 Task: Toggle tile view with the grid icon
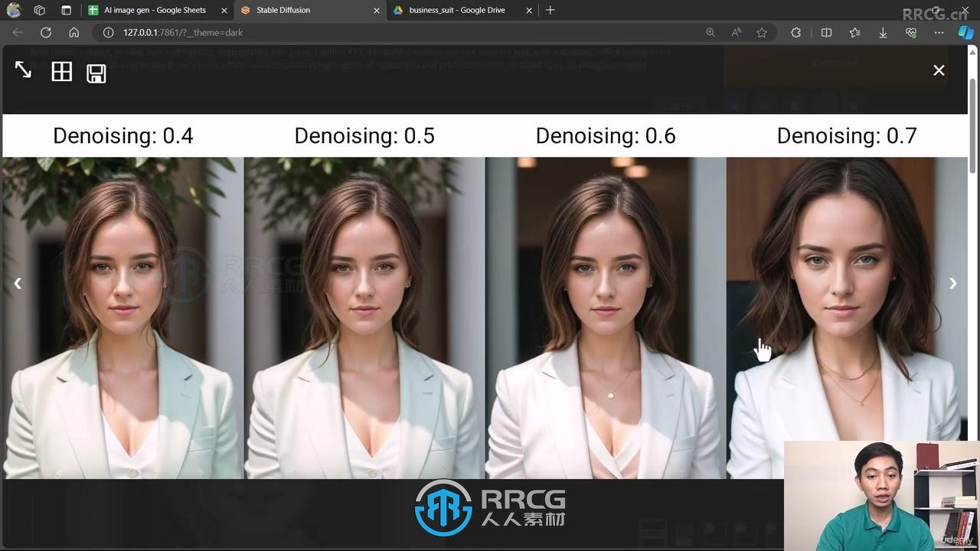click(61, 72)
